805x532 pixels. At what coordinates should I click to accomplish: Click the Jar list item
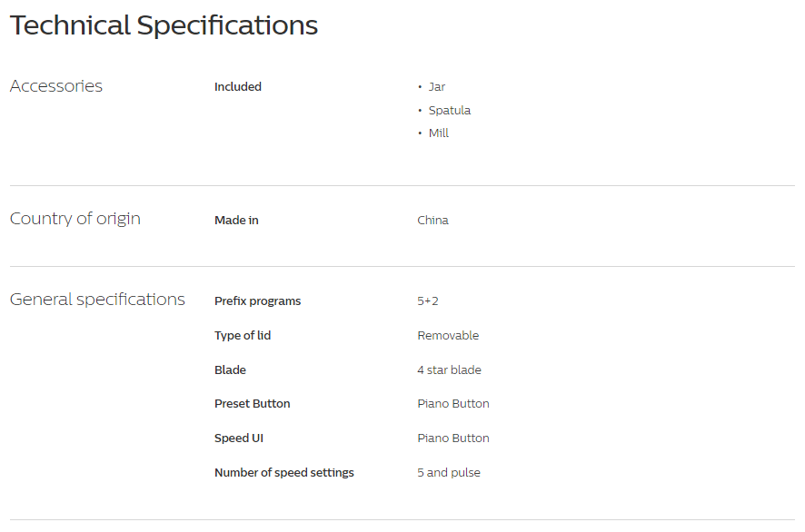(x=437, y=87)
